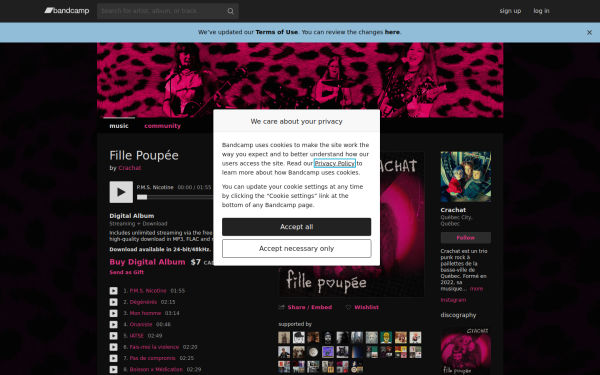600x375 pixels.
Task: Play track 1 P.M.S. Nicotine
Action: tap(114, 291)
